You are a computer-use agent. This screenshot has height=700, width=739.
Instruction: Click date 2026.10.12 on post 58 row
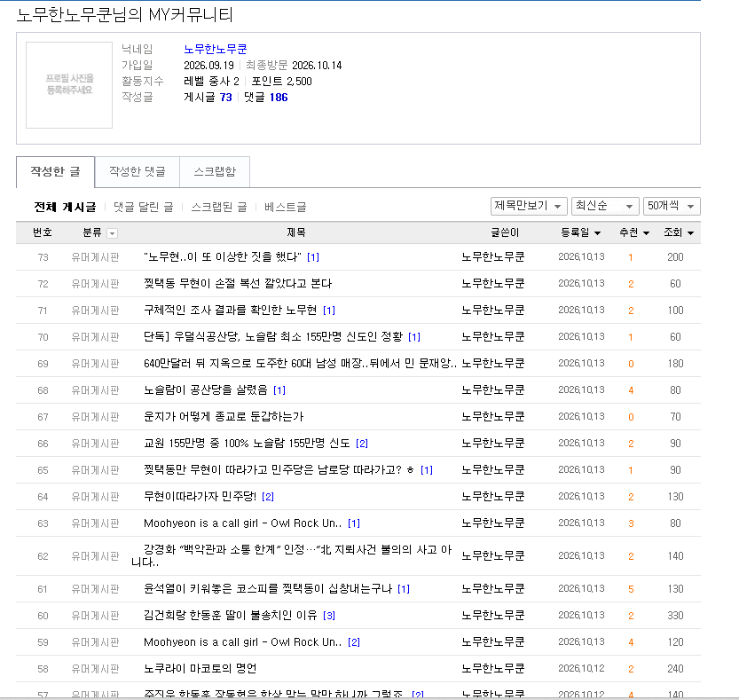pos(581,668)
